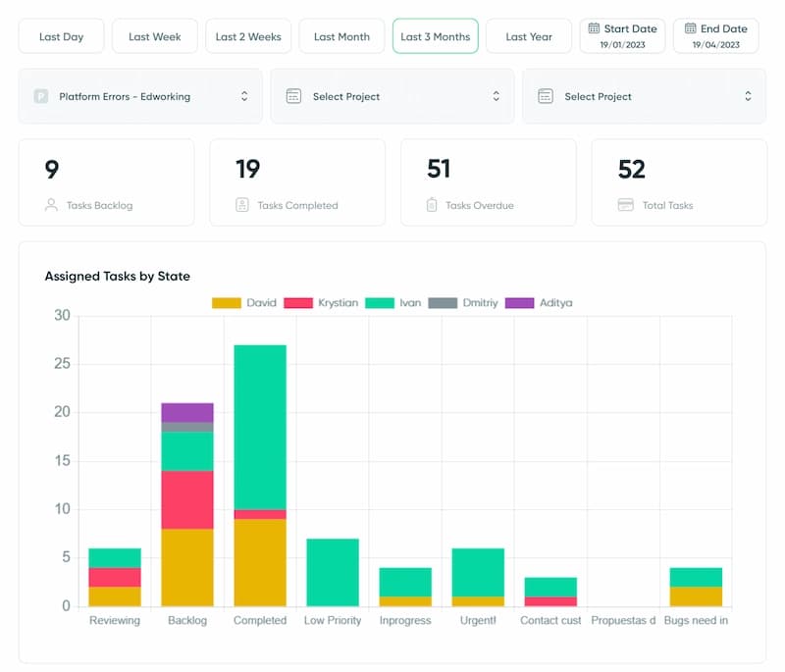Screen dimensions: 785x672
Task: Open the Platform Errors - Edworking dropdown
Action: point(140,96)
